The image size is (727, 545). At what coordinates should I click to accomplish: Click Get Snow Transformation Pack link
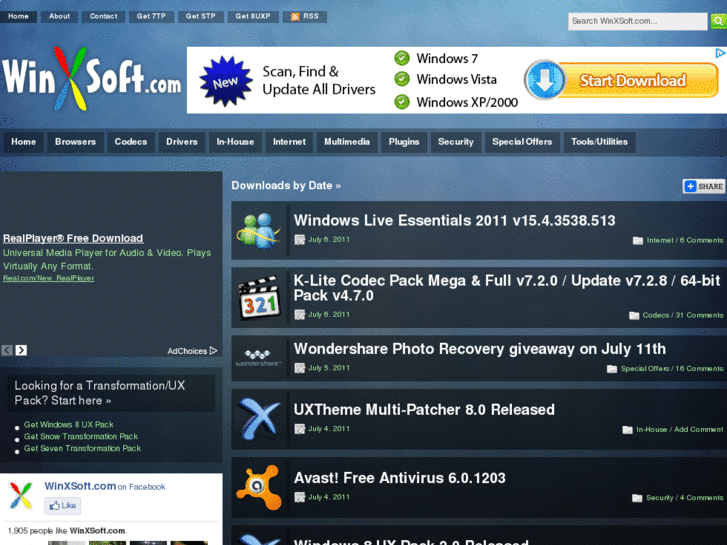coord(81,436)
